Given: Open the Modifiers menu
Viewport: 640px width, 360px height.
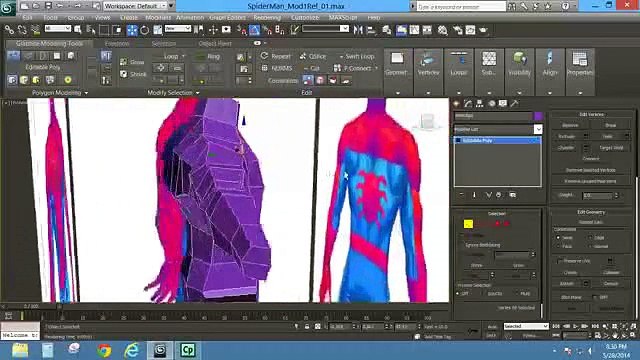Looking at the screenshot, I should (158, 18).
